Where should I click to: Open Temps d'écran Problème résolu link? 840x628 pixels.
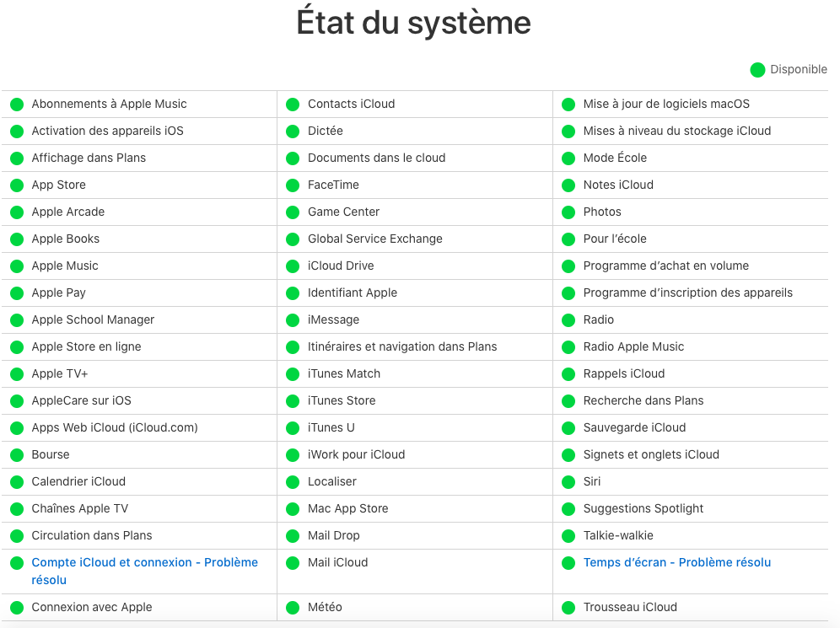[676, 562]
